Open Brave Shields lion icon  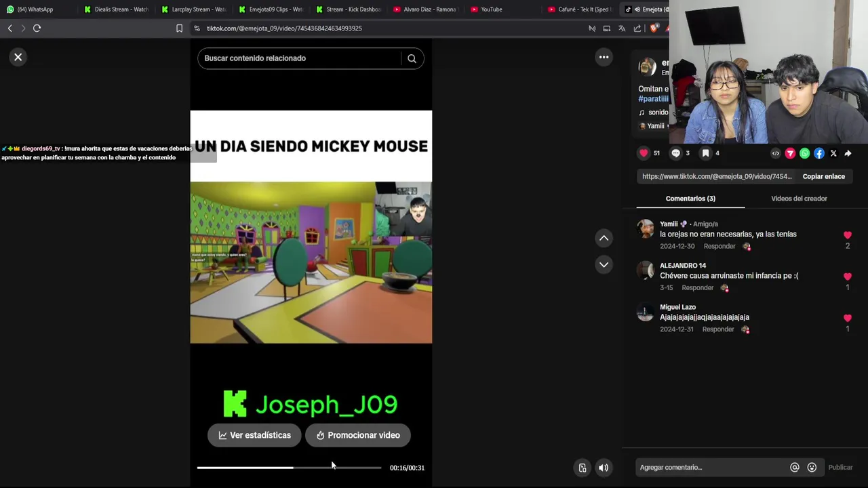click(x=654, y=28)
